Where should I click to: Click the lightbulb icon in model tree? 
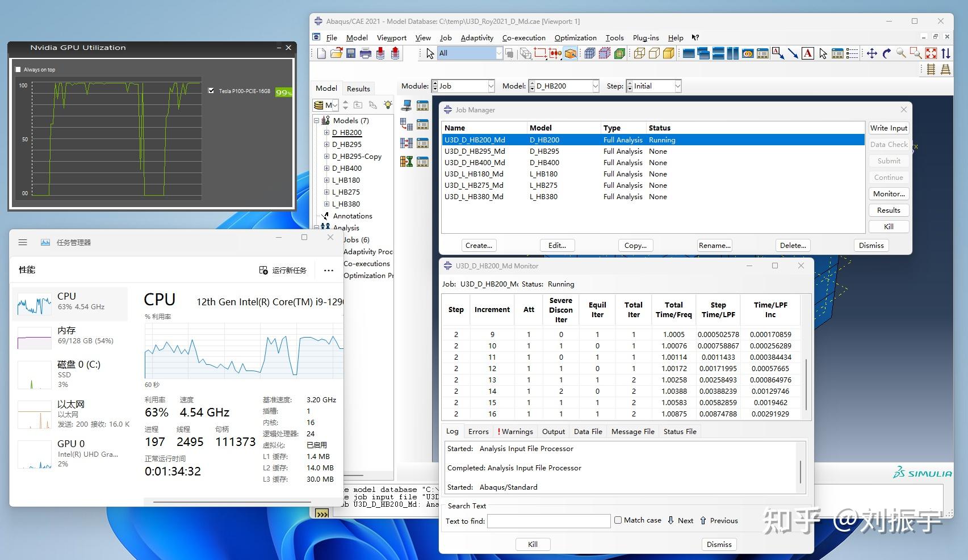pos(388,105)
